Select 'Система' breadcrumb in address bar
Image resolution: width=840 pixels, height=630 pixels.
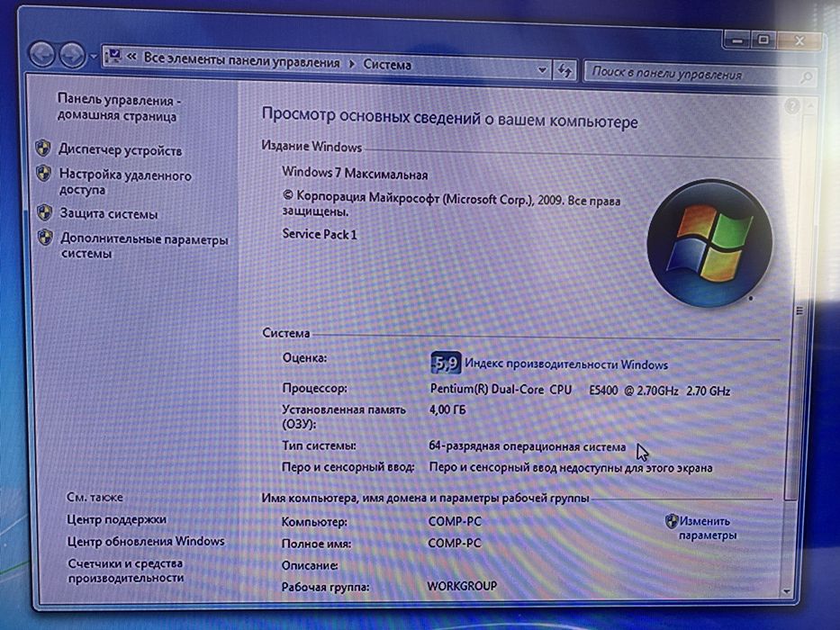387,65
